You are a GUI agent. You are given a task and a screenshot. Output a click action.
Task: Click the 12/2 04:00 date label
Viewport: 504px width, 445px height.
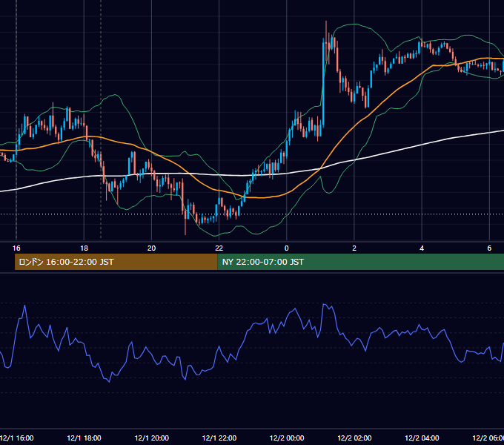[x=422, y=438]
